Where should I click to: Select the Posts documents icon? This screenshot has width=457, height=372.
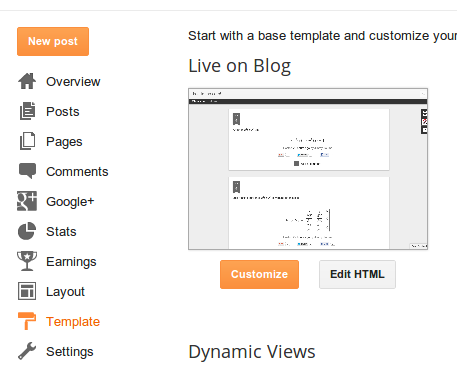[x=27, y=111]
